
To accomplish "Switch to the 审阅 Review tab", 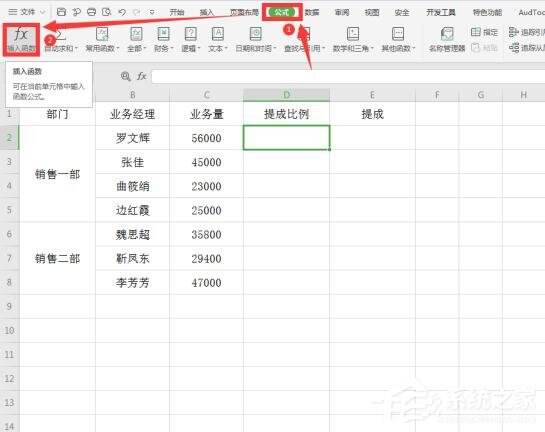I will (342, 13).
